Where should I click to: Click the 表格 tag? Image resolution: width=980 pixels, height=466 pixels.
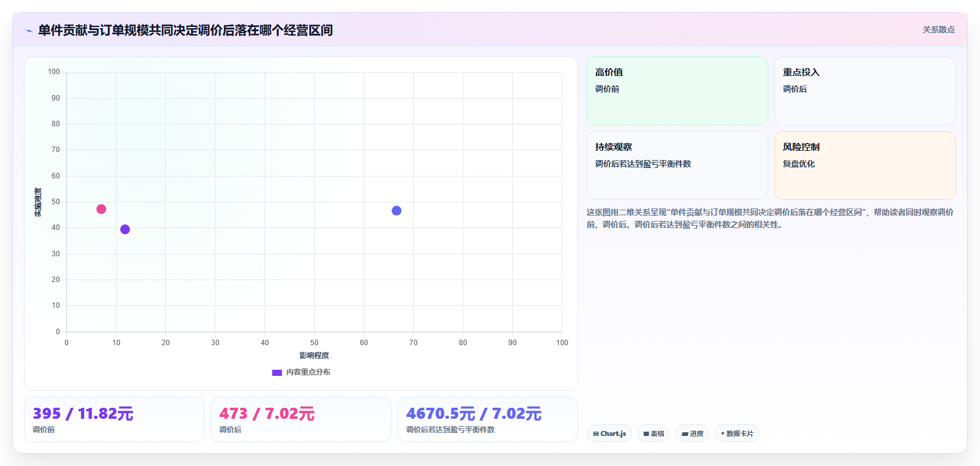654,434
